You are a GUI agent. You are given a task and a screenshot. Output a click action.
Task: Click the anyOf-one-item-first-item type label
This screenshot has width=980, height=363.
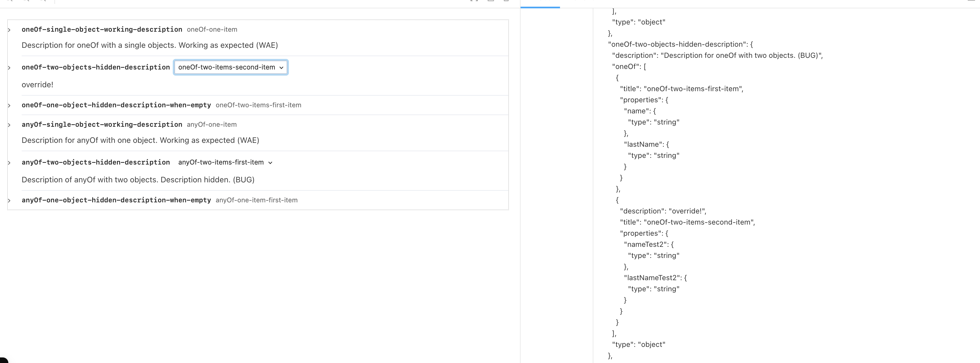pos(256,200)
